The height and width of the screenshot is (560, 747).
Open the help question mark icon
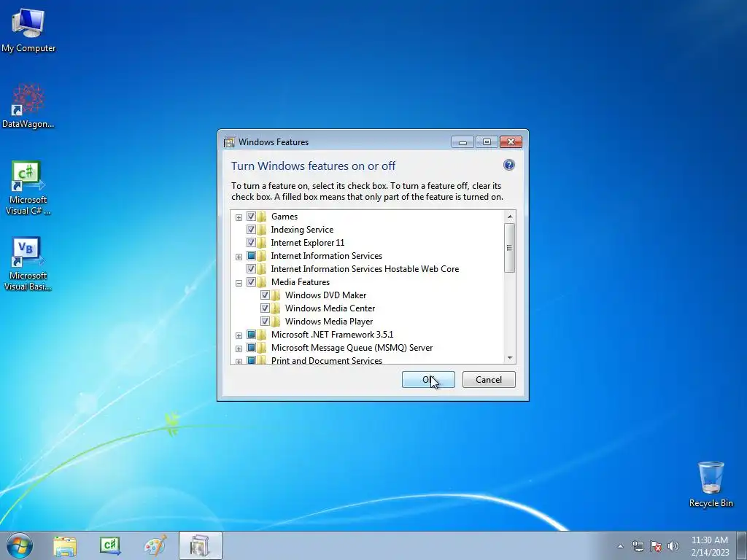pyautogui.click(x=508, y=165)
